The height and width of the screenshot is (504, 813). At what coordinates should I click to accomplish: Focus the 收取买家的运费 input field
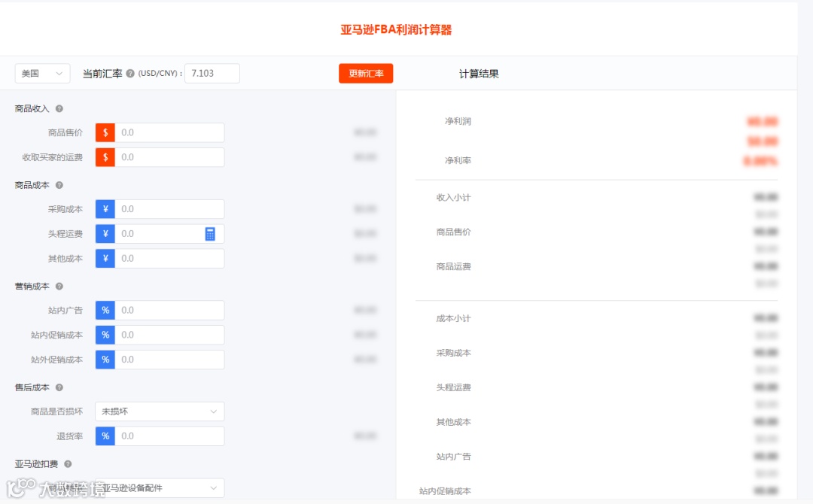pos(169,157)
